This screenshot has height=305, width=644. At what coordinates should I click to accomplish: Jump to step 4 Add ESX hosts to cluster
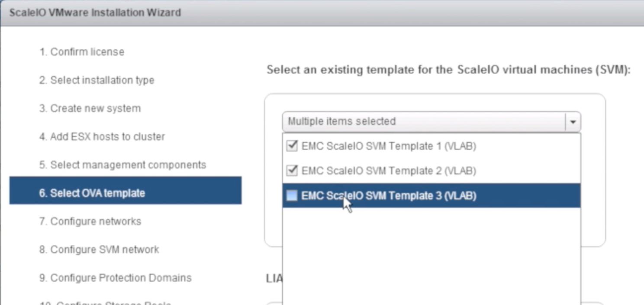pyautogui.click(x=102, y=137)
